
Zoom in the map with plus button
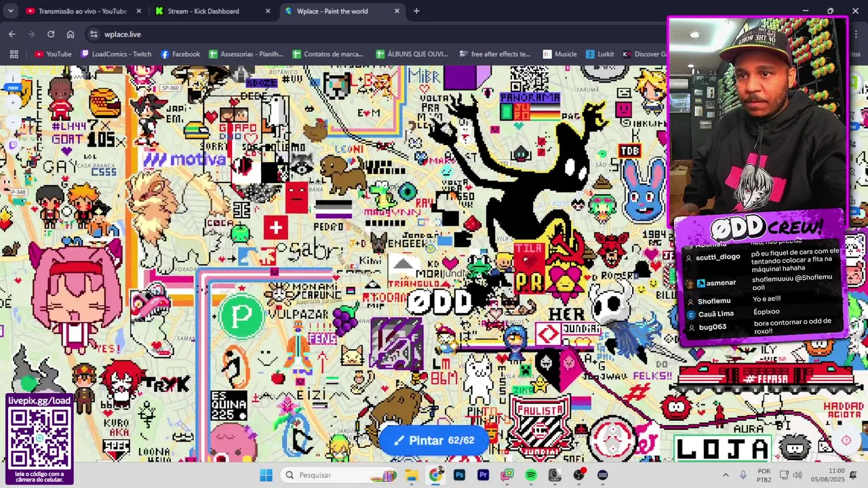click(13, 102)
